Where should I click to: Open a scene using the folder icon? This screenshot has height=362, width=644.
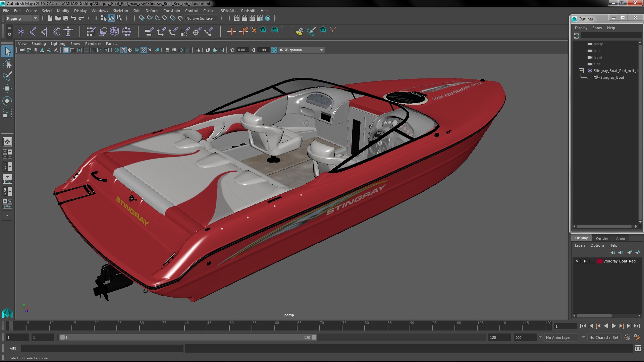pos(58,18)
